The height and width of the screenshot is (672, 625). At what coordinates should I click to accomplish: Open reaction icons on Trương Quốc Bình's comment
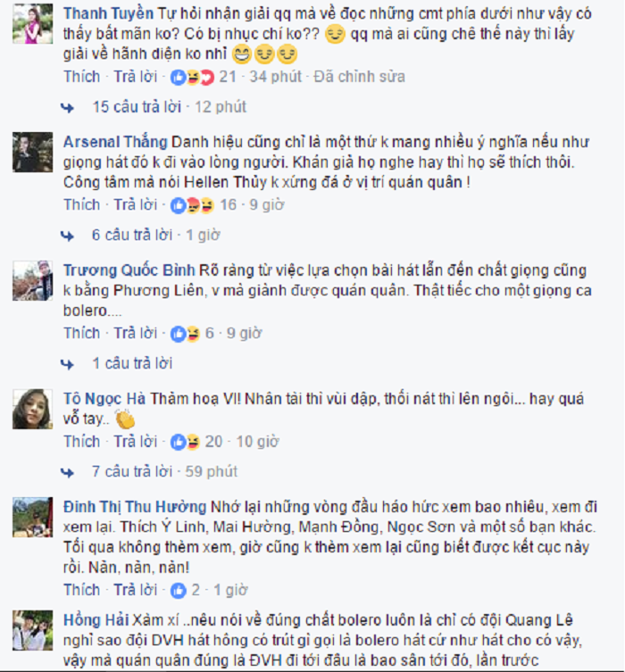(185, 334)
